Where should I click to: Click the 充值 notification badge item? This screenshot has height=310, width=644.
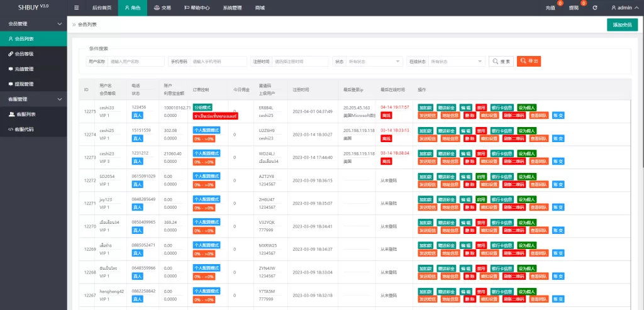click(551, 8)
